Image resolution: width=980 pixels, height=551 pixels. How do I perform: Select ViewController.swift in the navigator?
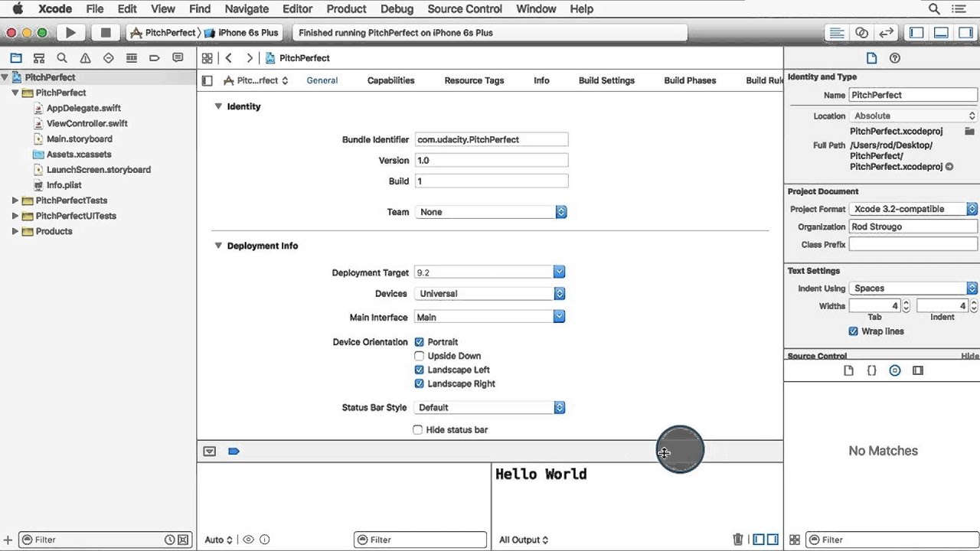click(87, 123)
